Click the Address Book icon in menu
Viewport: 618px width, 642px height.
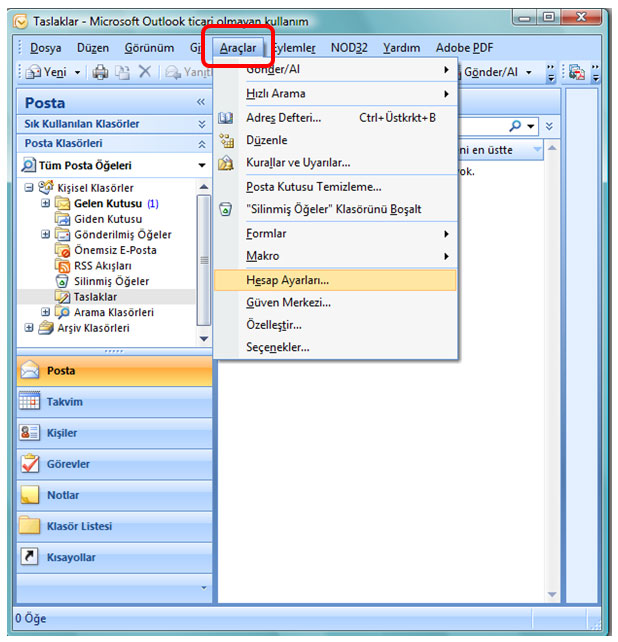click(x=225, y=118)
